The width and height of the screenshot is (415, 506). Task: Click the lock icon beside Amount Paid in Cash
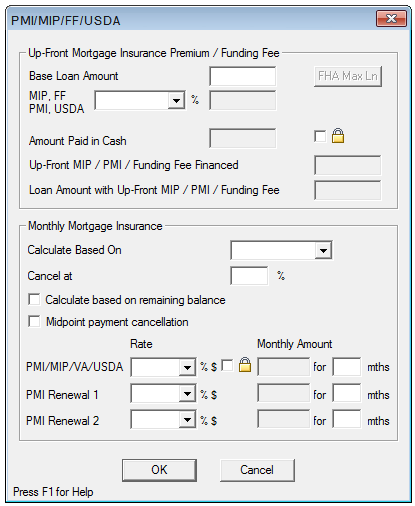click(338, 136)
